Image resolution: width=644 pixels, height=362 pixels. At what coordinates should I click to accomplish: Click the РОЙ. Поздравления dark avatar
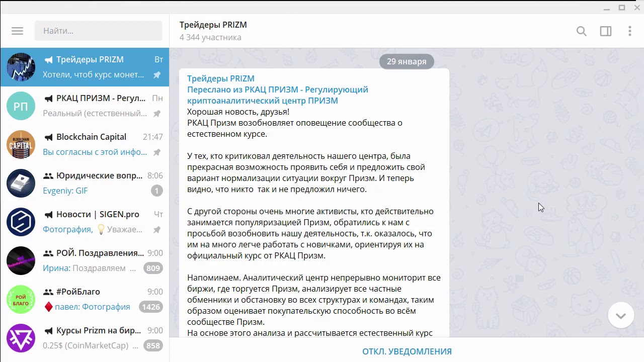pos(21,260)
